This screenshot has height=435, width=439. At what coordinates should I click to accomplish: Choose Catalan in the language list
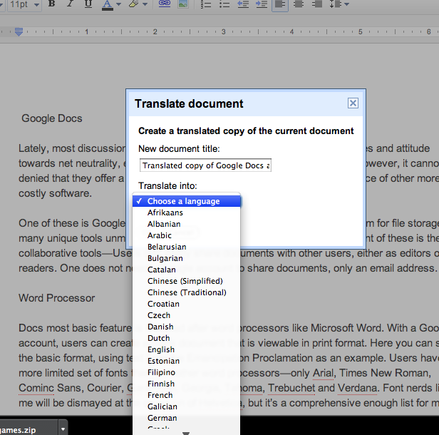(x=187, y=270)
